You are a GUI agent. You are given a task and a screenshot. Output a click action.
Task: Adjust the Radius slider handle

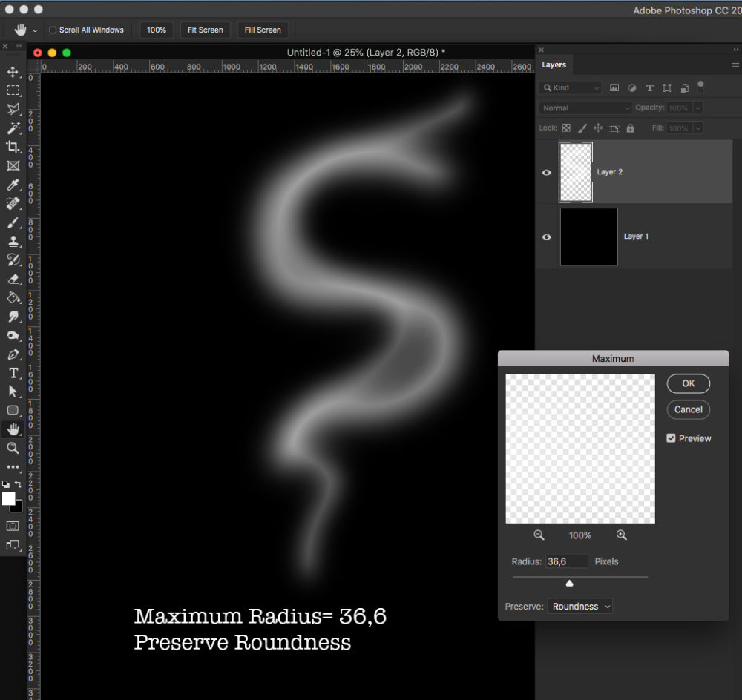click(569, 583)
